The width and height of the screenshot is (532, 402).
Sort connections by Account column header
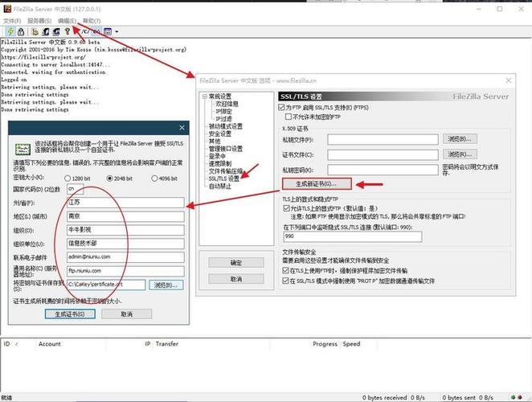tap(50, 344)
